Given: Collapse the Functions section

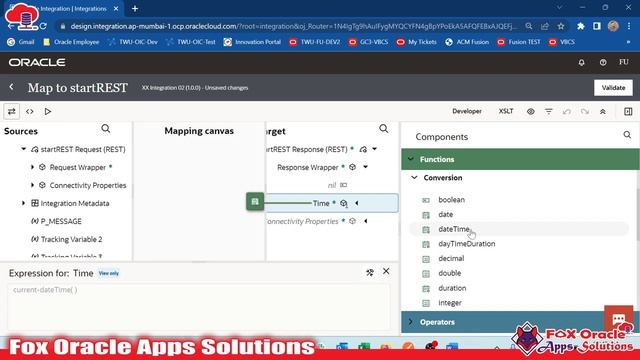Looking at the screenshot, I should 411,159.
